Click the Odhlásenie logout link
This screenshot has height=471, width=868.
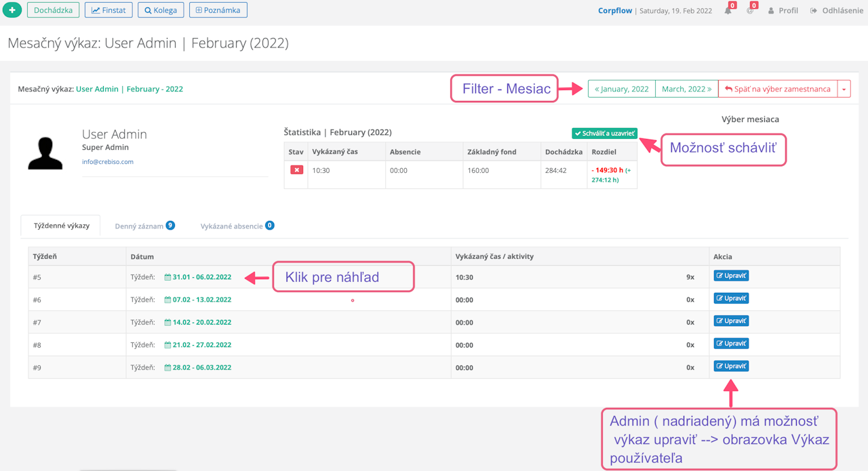[837, 11]
